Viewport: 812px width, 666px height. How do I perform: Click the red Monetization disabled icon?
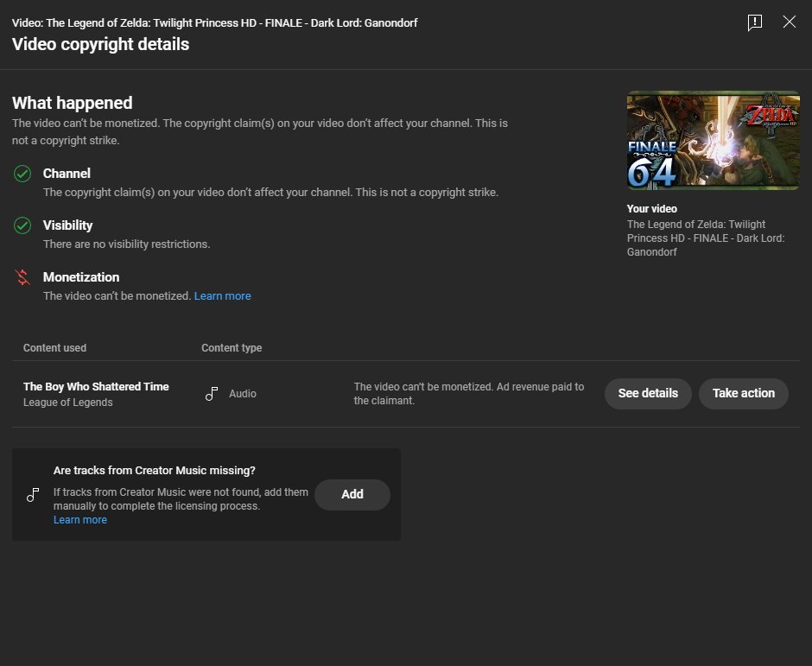(22, 277)
